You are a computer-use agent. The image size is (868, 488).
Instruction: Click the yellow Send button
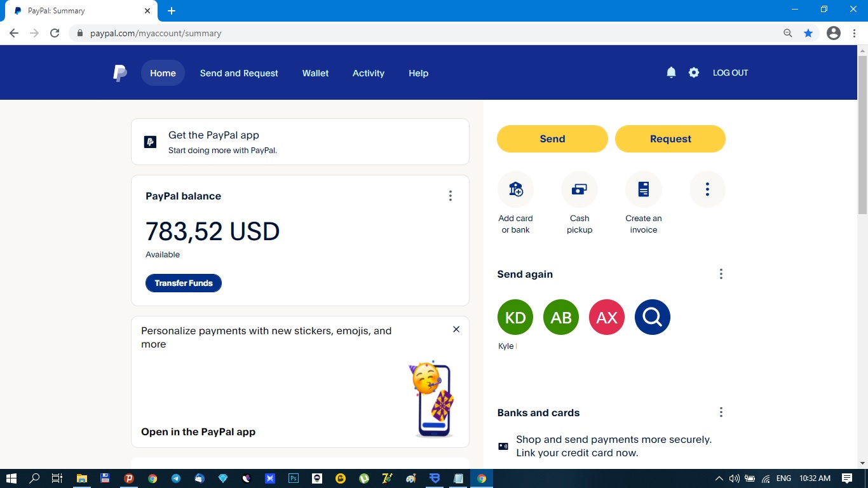(x=552, y=139)
